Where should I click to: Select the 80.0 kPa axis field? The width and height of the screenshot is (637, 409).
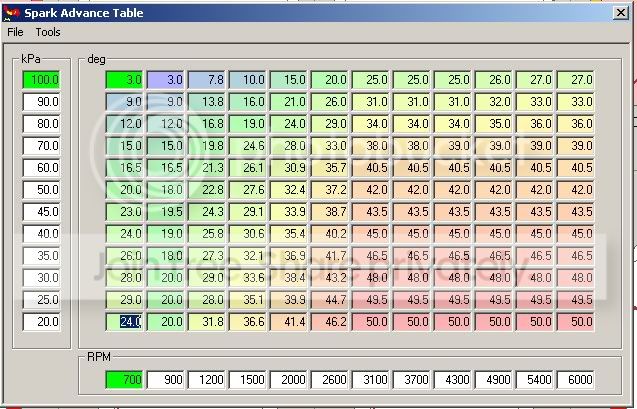pos(41,123)
